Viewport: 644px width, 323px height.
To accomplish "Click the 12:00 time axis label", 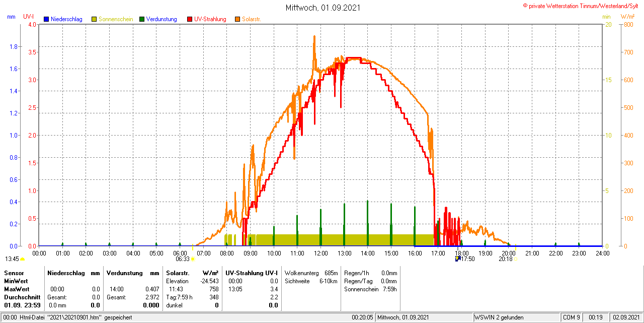I will (321, 253).
